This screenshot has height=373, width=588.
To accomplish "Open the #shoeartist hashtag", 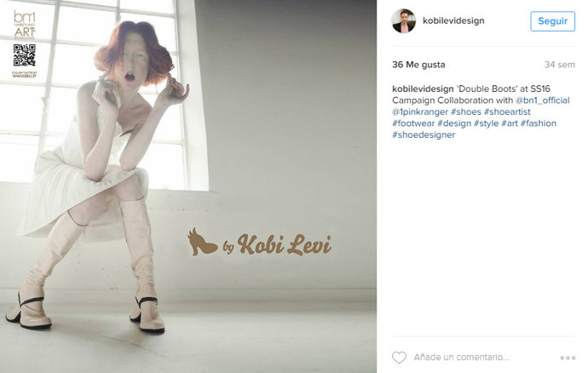I will click(507, 112).
